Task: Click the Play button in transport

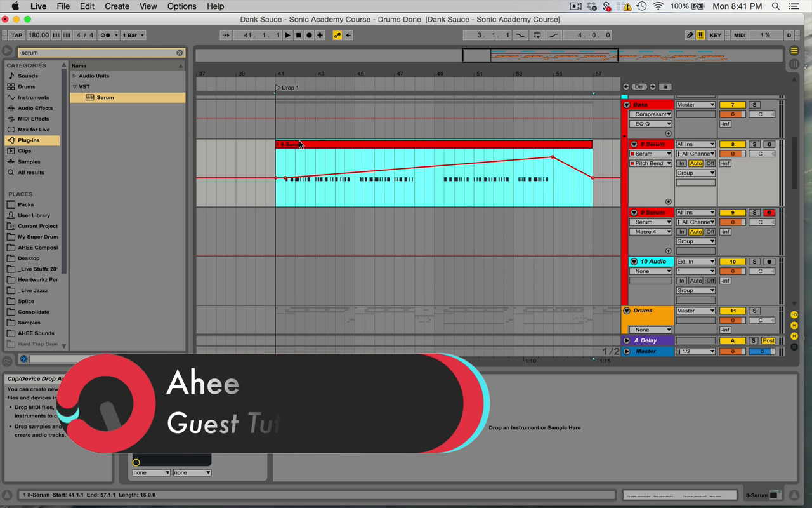Action: pyautogui.click(x=287, y=36)
